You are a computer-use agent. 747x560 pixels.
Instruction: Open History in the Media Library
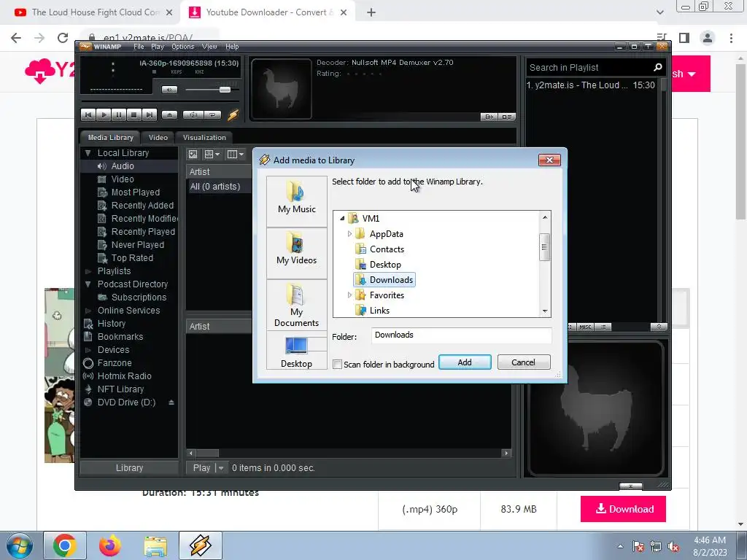(x=111, y=323)
